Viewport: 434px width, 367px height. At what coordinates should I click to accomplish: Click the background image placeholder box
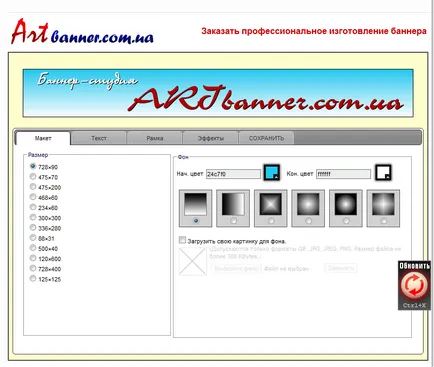(x=193, y=262)
